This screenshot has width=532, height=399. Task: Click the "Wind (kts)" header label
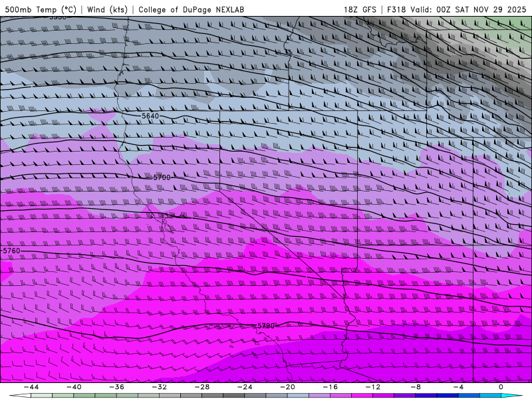107,9
